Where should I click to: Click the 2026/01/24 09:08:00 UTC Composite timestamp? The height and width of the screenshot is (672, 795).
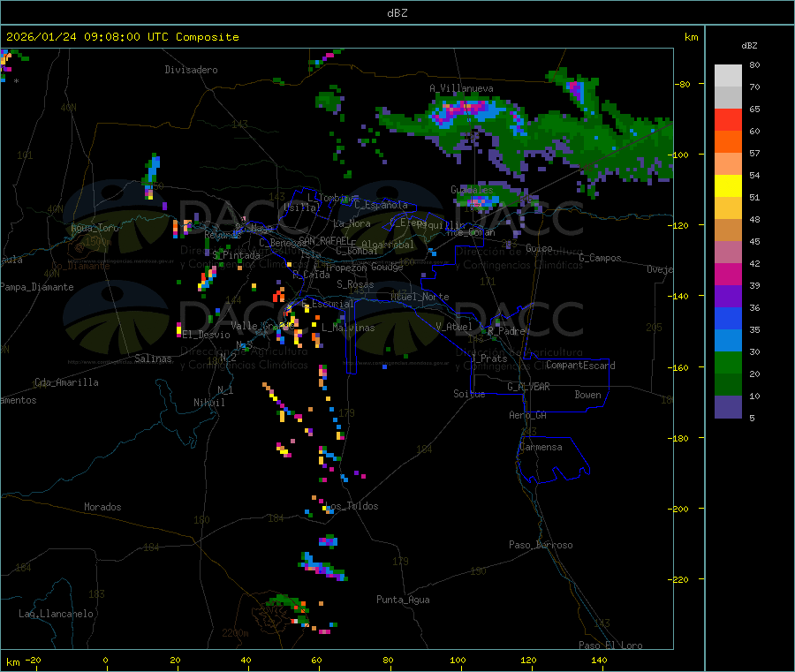pos(122,37)
